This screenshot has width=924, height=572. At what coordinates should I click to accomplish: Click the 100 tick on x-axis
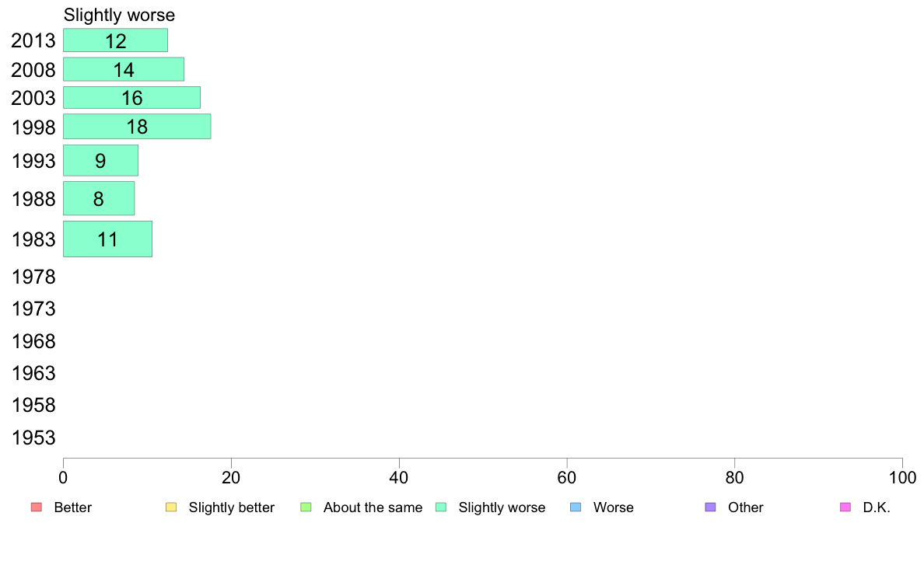click(902, 478)
